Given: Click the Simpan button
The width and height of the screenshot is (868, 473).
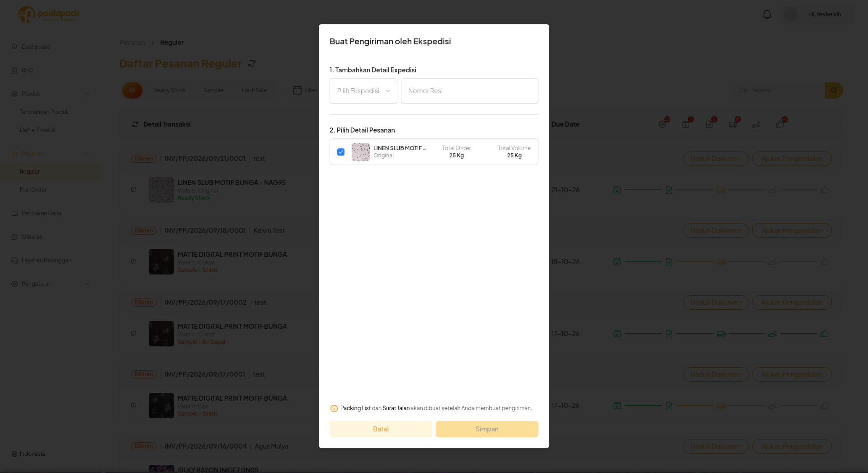Looking at the screenshot, I should pos(487,429).
